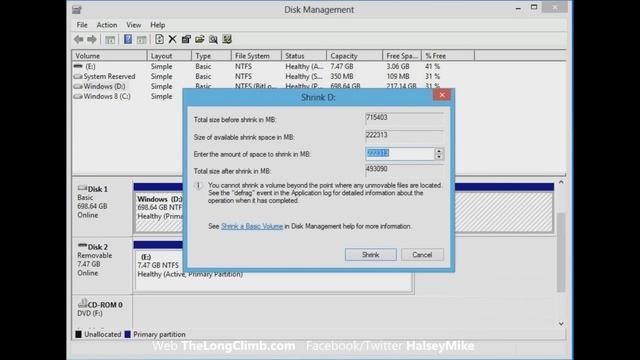Screen dimensions: 640x360
Task: Toggle the Show/Hide Console Tree toolbar icon
Action: [x=110, y=40]
